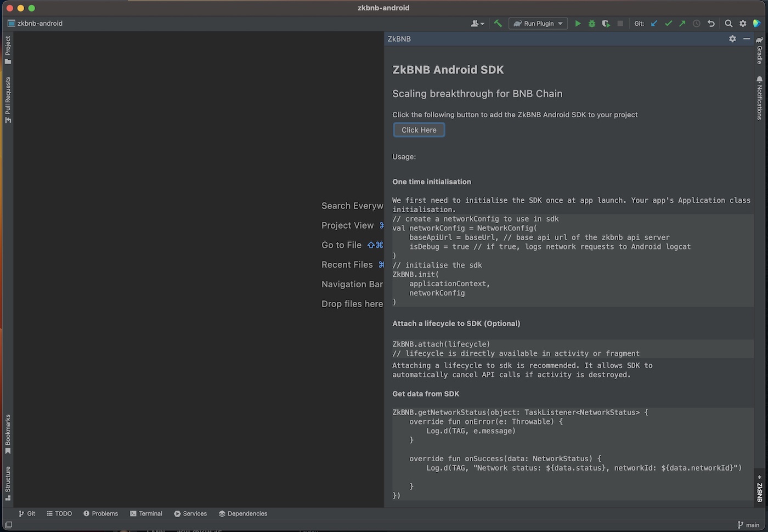Open the Dependencies tool window
Viewport: 768px width, 532px height.
[x=243, y=513]
